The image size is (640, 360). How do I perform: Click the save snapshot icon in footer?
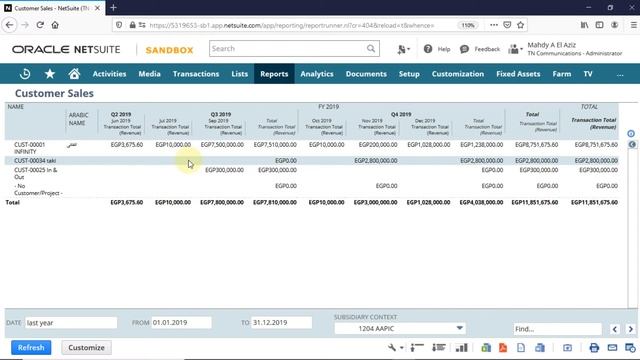(567, 348)
